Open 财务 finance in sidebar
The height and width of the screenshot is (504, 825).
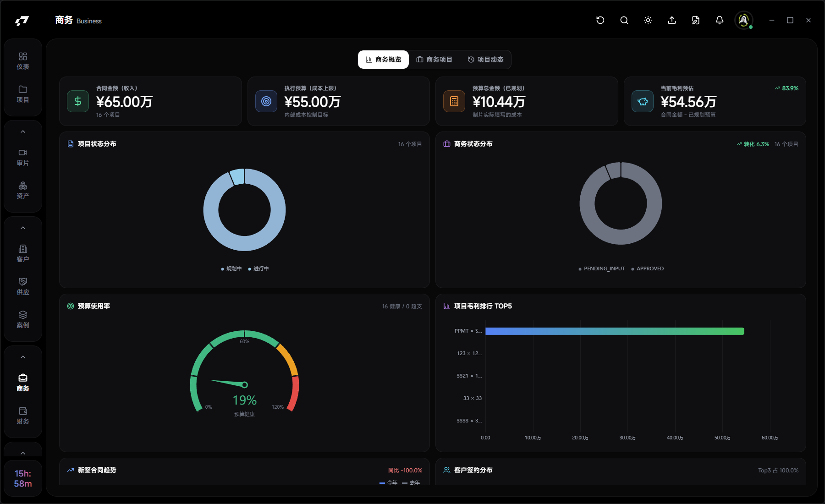[x=23, y=416]
